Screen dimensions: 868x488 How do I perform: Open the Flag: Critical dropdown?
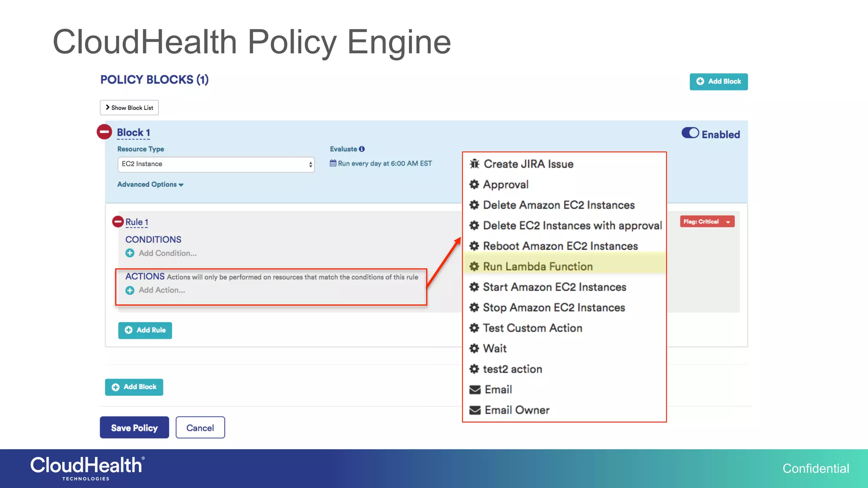pyautogui.click(x=707, y=222)
